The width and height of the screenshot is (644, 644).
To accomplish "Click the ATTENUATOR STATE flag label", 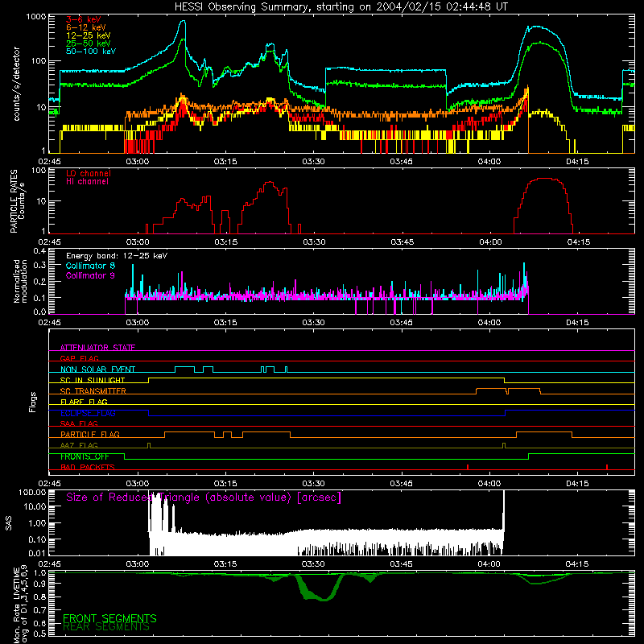I will tap(97, 348).
